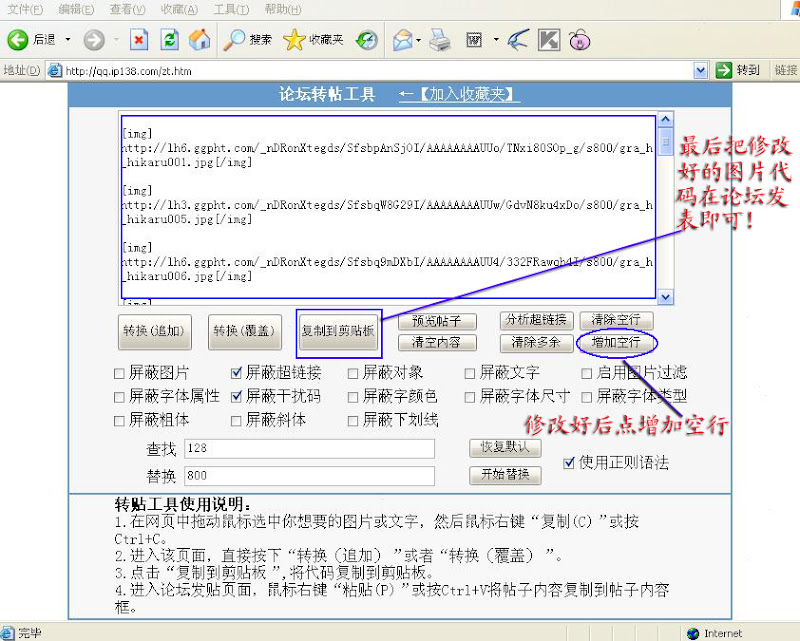Click the 清除多余 button
This screenshot has height=641, width=800.
click(x=537, y=342)
